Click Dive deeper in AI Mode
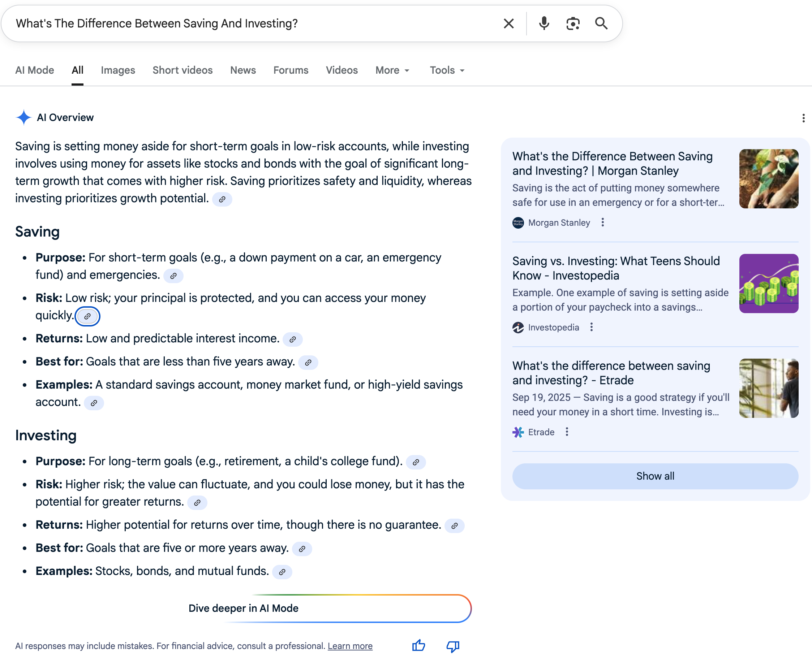 [x=244, y=608]
